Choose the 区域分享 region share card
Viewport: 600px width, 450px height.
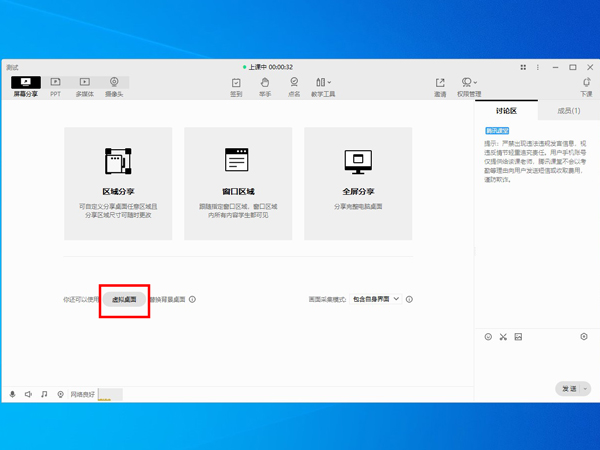point(118,183)
